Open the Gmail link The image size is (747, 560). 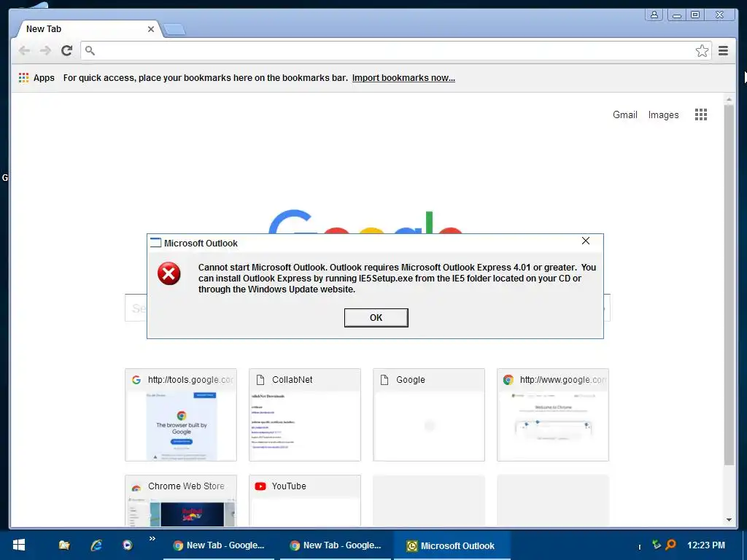click(x=625, y=114)
